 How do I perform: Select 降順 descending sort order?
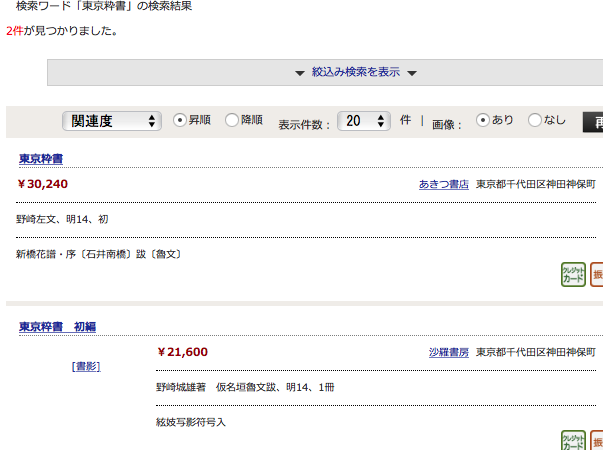232,120
